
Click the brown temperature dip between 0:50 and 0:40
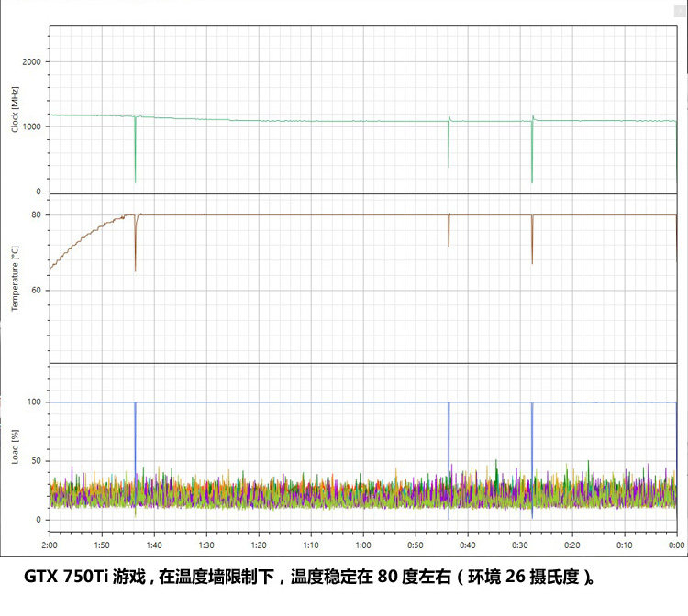click(x=449, y=230)
